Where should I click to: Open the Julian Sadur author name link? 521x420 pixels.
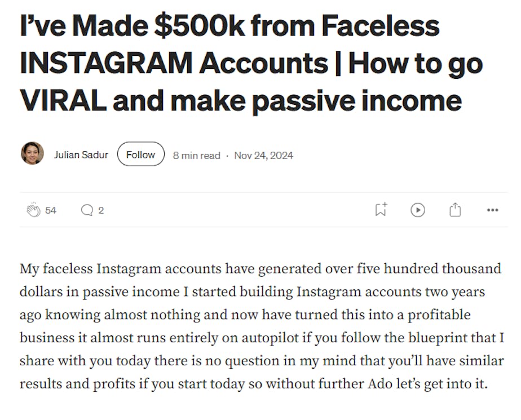click(x=81, y=154)
